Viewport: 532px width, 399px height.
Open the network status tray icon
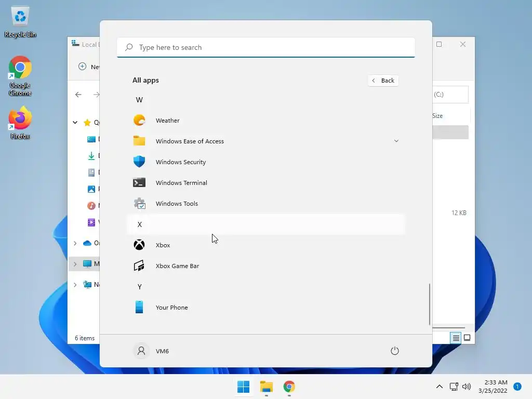454,387
